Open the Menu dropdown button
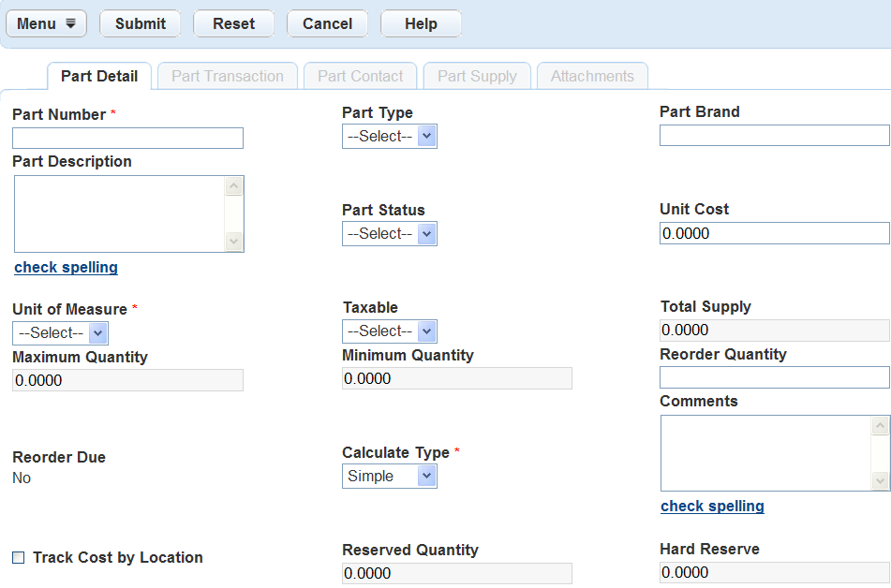Screen dimensions: 891x588 point(46,24)
